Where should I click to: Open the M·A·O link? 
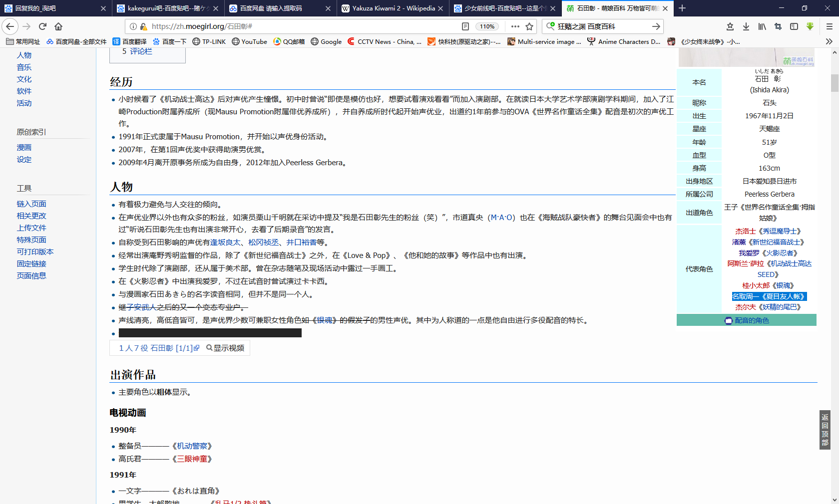pyautogui.click(x=501, y=218)
